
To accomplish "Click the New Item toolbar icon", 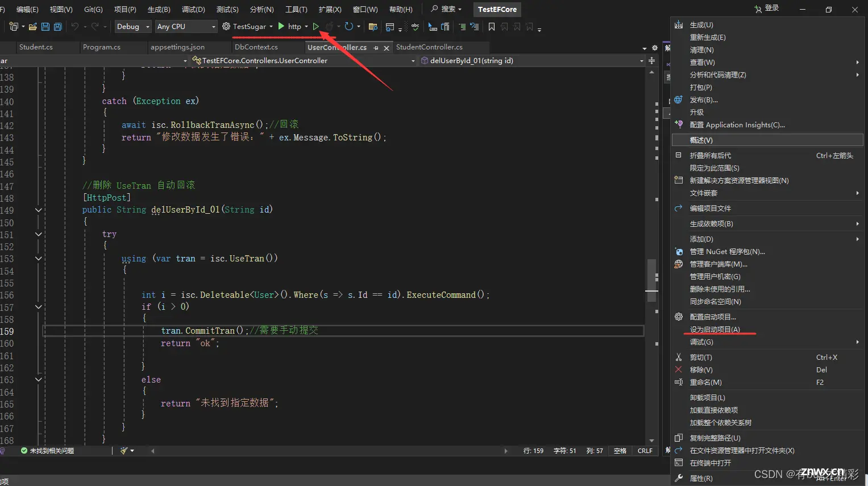I will click(14, 27).
